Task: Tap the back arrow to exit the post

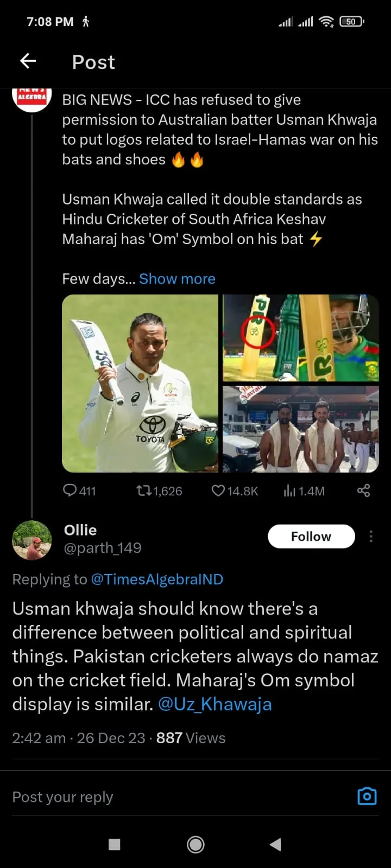Action: pyautogui.click(x=27, y=61)
